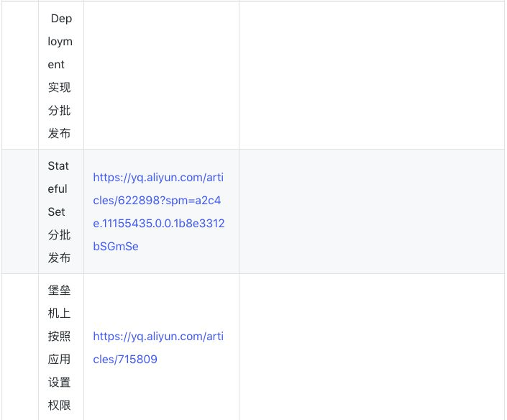This screenshot has height=420, width=507.
Task: Click the 'Set' text in shaded row
Action: 56,211
